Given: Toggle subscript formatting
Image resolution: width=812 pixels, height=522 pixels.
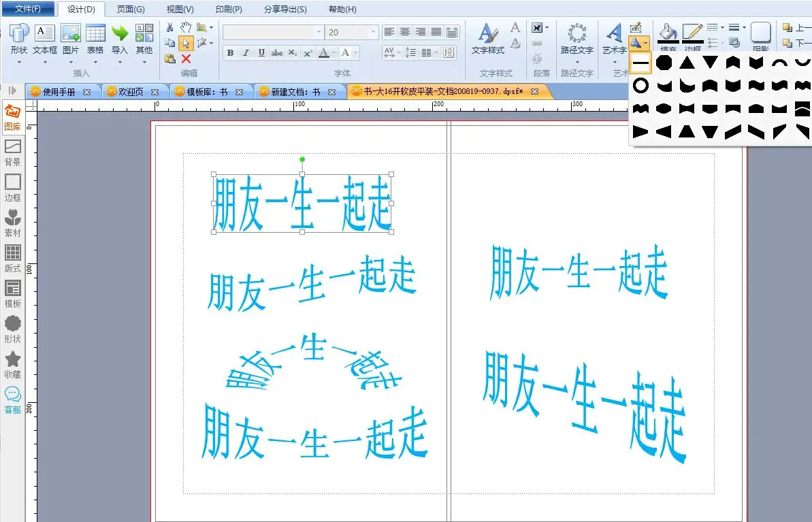Looking at the screenshot, I should click(293, 52).
